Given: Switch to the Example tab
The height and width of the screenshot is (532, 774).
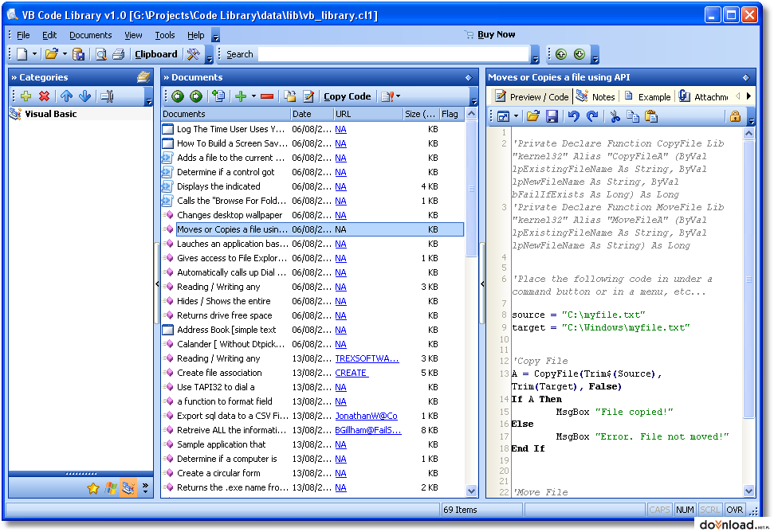Looking at the screenshot, I should click(x=647, y=96).
